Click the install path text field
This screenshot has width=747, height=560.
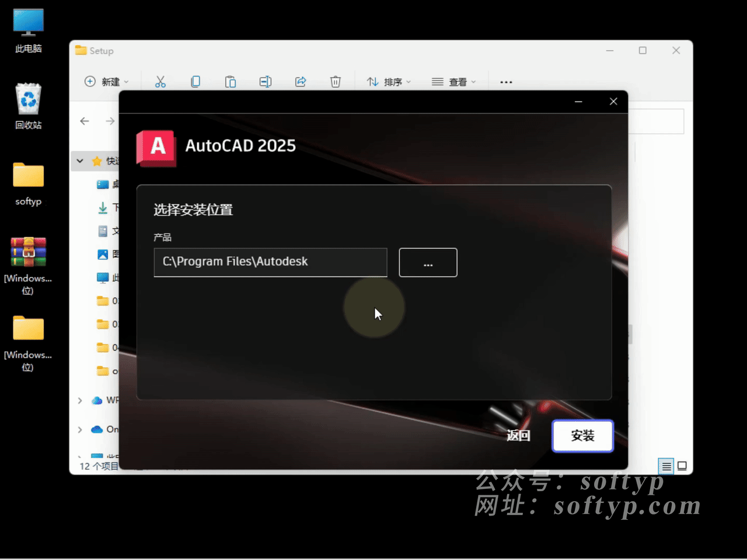coord(270,262)
